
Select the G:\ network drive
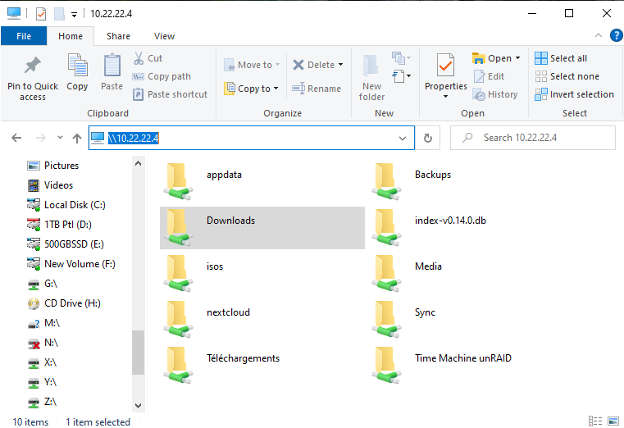[43, 283]
